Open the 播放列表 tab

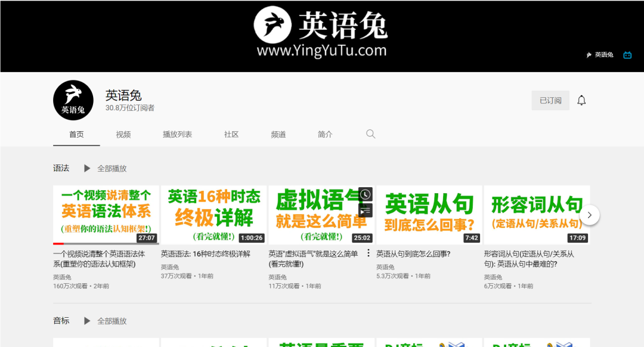tap(177, 134)
